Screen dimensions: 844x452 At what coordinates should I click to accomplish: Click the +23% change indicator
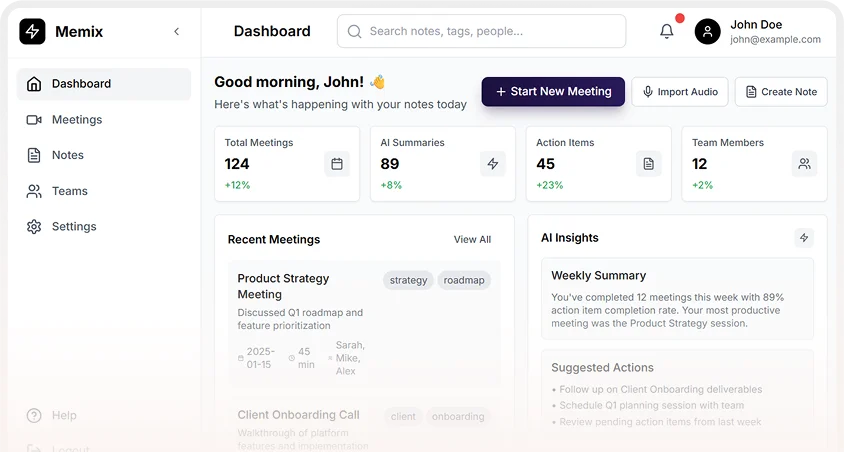[x=550, y=185]
